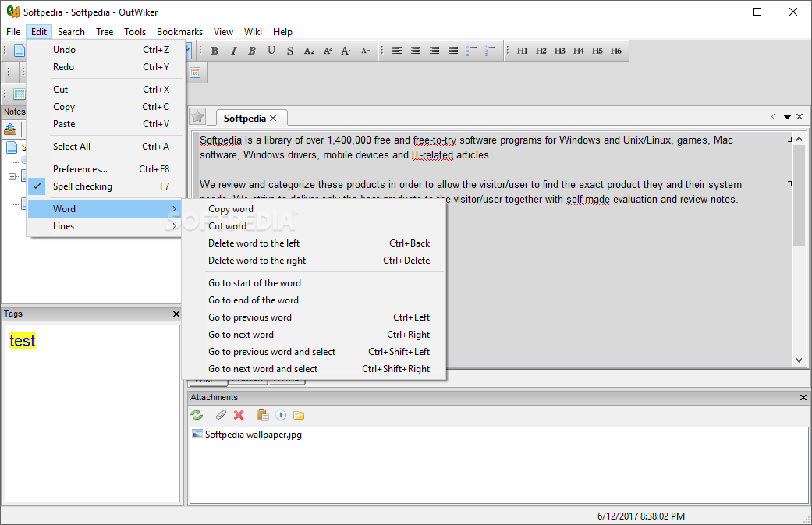Apply H6 heading
The image size is (812, 525).
point(615,51)
